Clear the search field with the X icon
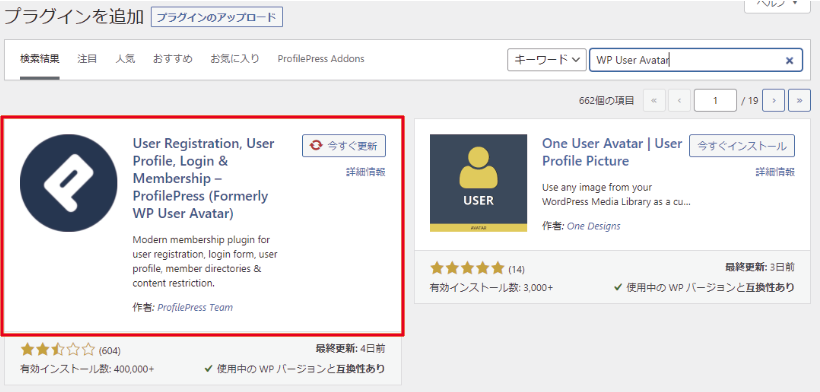 (x=790, y=60)
